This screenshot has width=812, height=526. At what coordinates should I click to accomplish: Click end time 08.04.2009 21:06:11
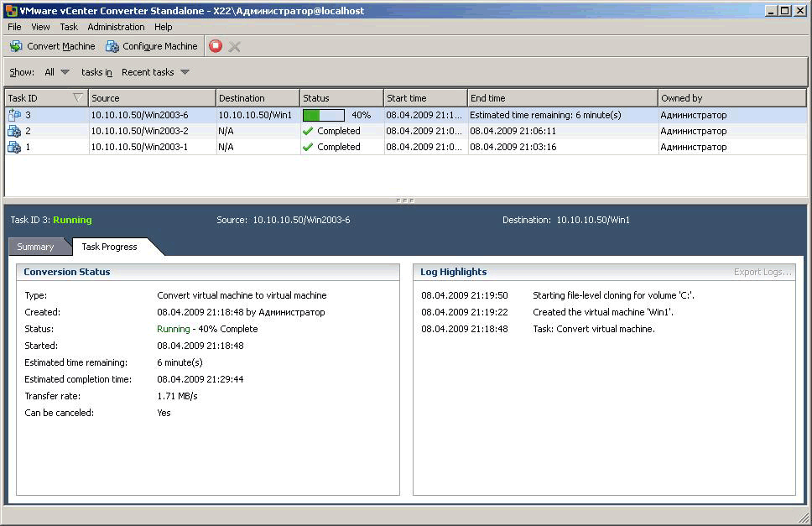point(513,131)
